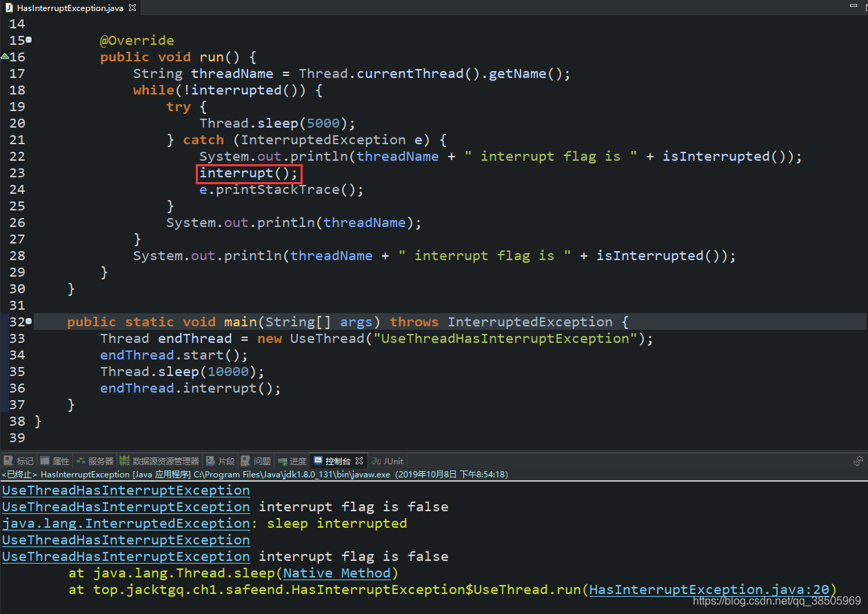
Task: Click 'sleep interrupted' text in console output
Action: click(x=337, y=523)
